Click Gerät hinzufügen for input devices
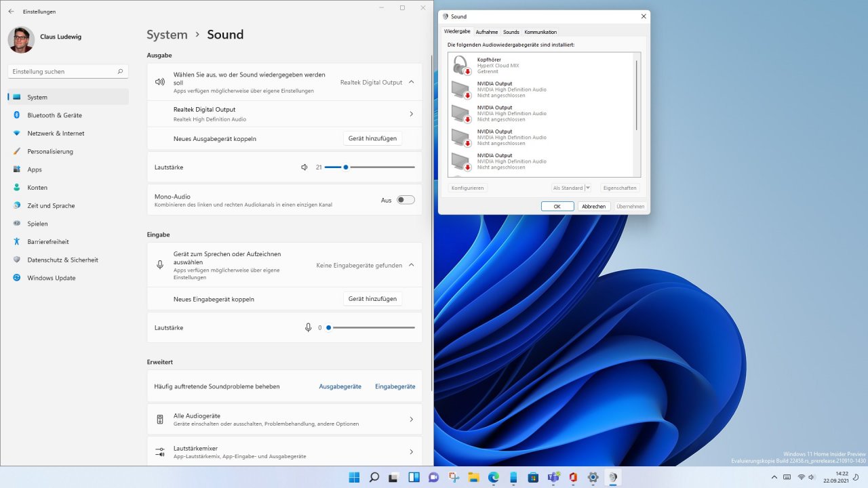 click(x=372, y=299)
